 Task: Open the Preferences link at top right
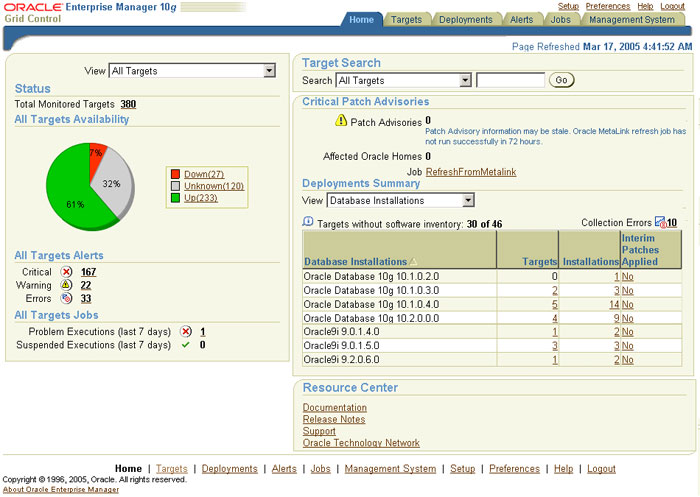click(608, 6)
